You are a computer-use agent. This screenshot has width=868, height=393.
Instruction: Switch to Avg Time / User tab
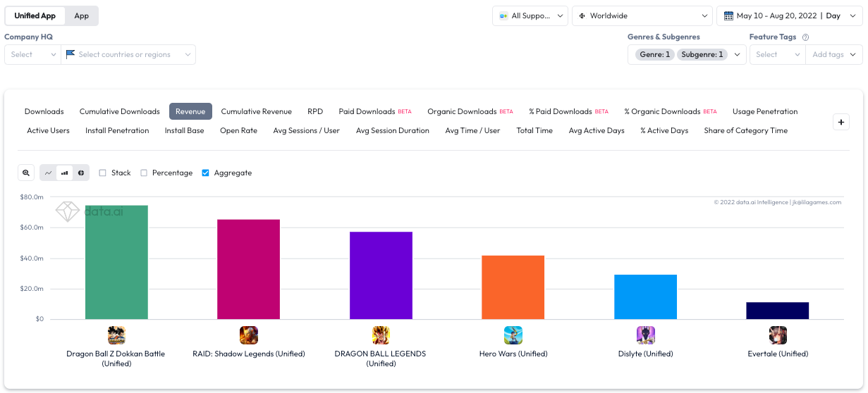473,130
